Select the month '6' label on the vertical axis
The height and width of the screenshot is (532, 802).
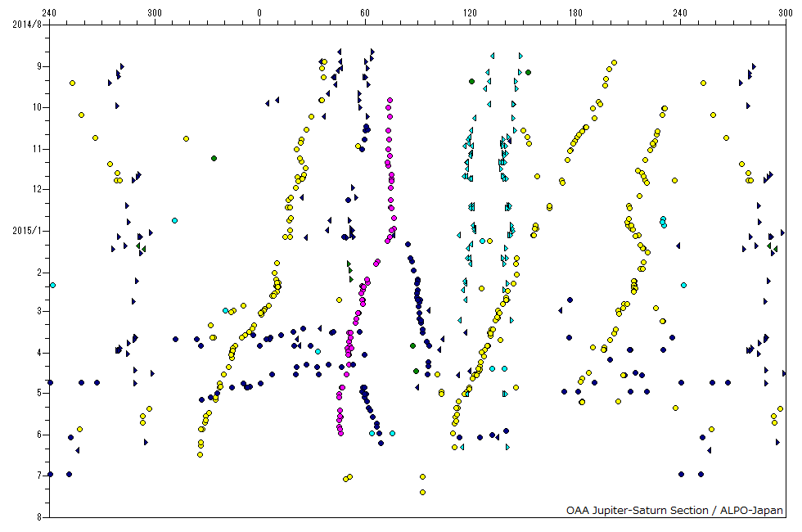[x=39, y=435]
